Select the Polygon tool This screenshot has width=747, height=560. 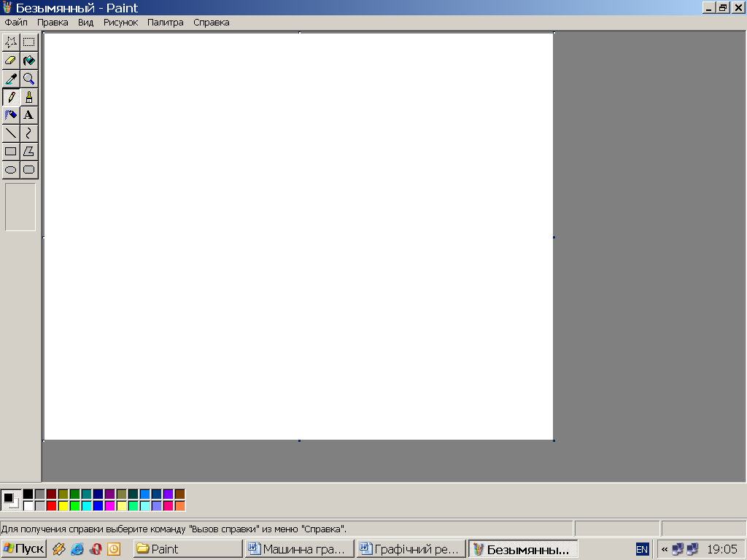[29, 152]
